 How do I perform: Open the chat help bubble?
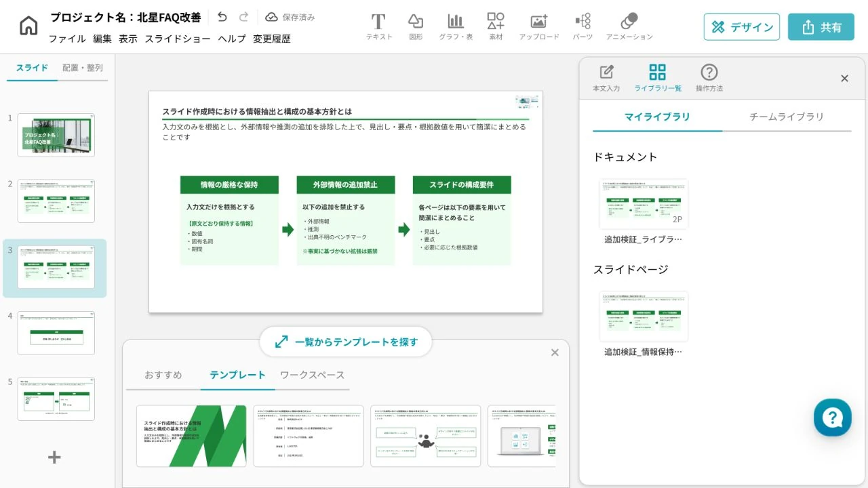tap(833, 418)
